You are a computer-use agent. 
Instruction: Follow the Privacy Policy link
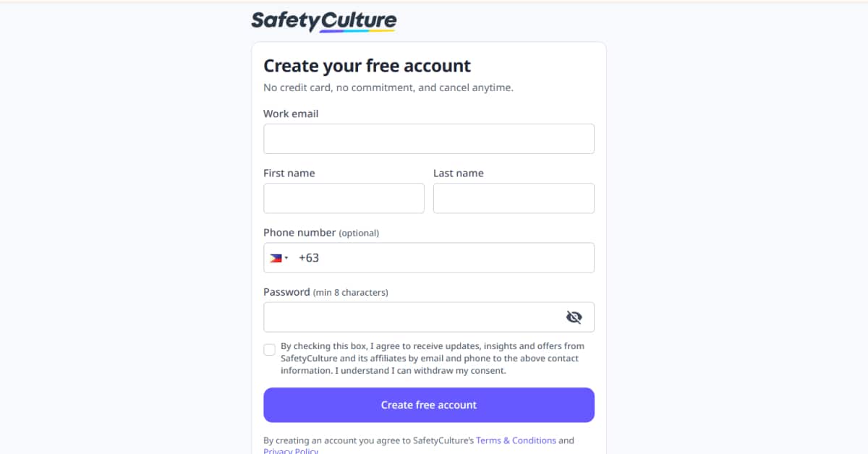[x=291, y=450]
